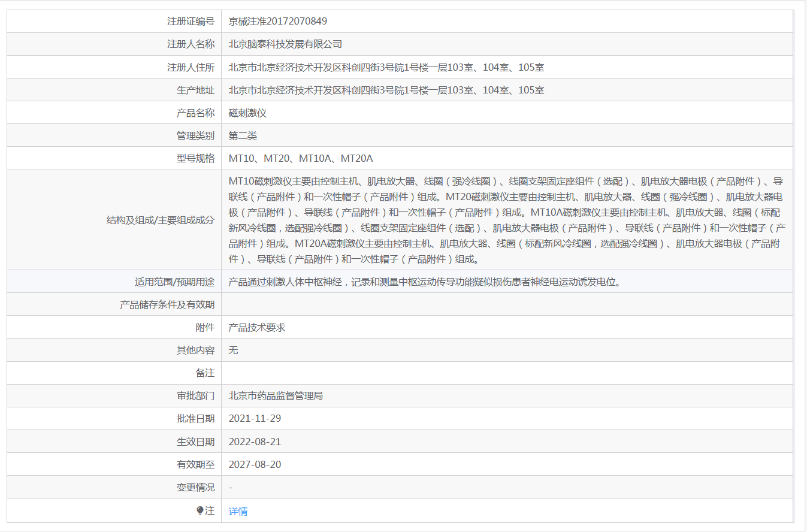Viewport: 807px width, 532px height.
Task: Click the management class value 第二类
Action: pos(243,136)
